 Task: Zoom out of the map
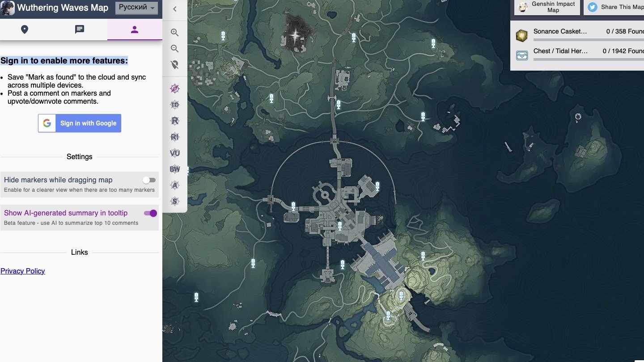coord(175,49)
